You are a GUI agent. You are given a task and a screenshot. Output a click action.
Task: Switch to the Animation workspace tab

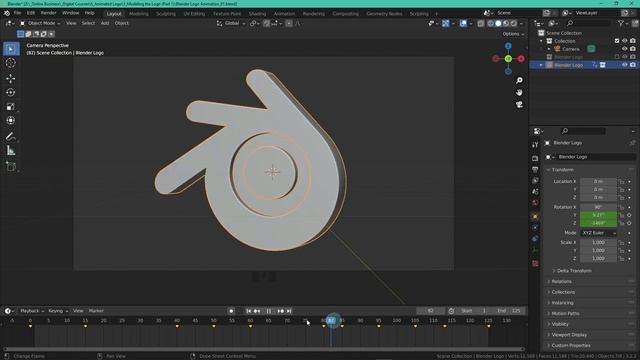point(284,14)
